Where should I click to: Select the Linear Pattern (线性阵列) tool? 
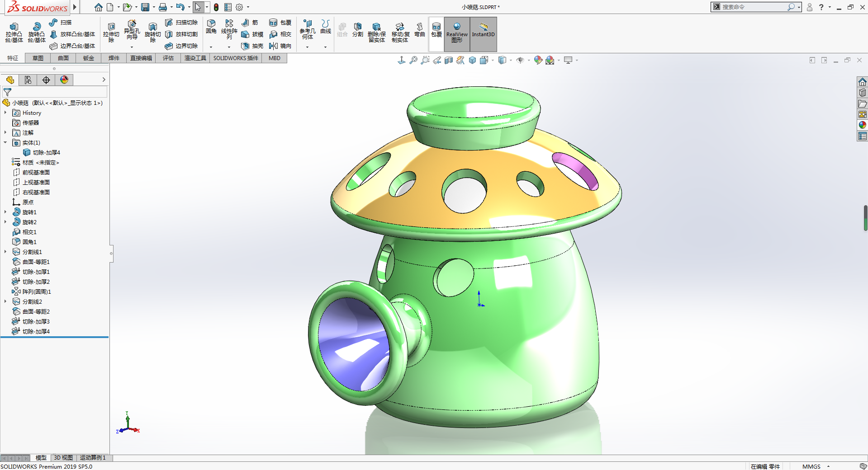pos(229,30)
